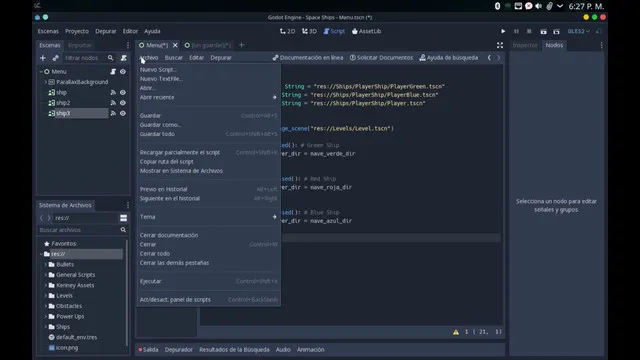Viewport: 640px width, 360px height.
Task: Go to previous folder in file system
Action: [41, 218]
